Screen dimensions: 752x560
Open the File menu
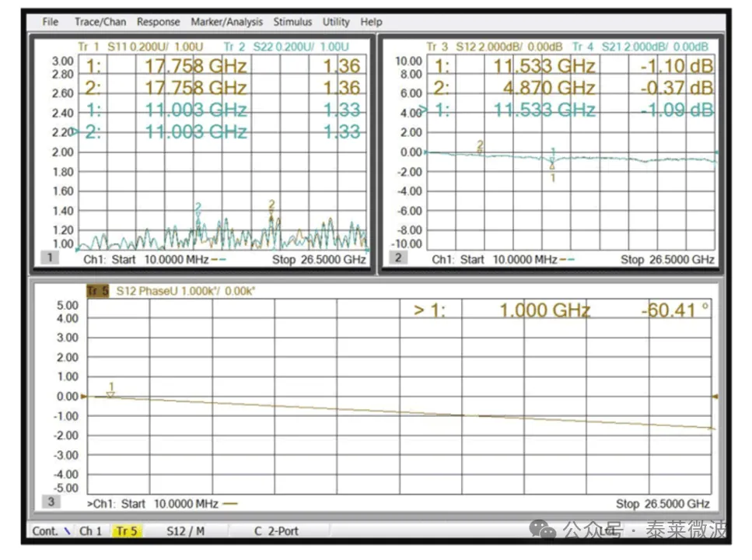pos(51,22)
